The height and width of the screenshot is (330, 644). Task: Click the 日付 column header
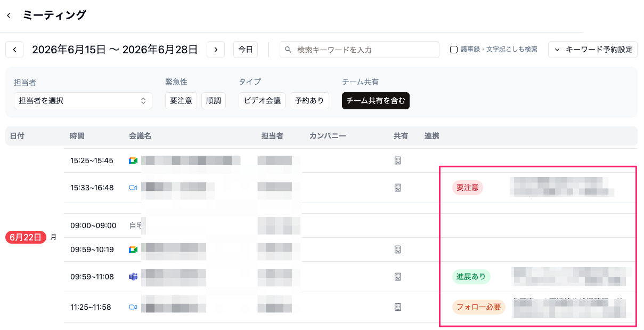[x=17, y=136]
